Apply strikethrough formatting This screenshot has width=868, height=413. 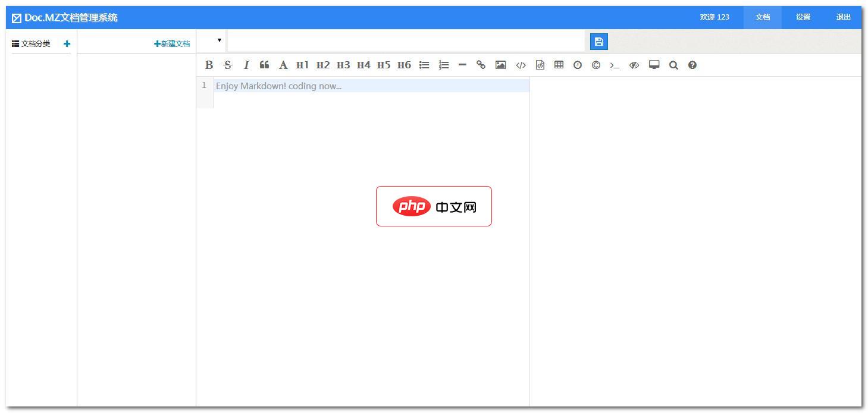(227, 65)
